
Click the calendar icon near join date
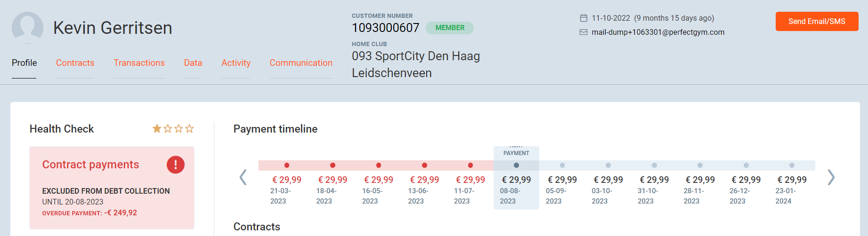tap(584, 18)
